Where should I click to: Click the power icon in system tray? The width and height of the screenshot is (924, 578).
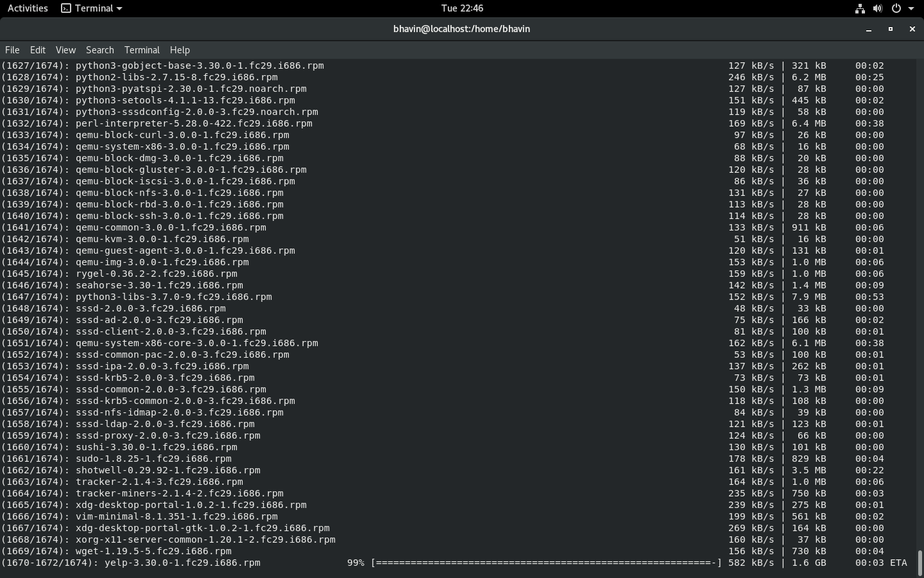896,8
